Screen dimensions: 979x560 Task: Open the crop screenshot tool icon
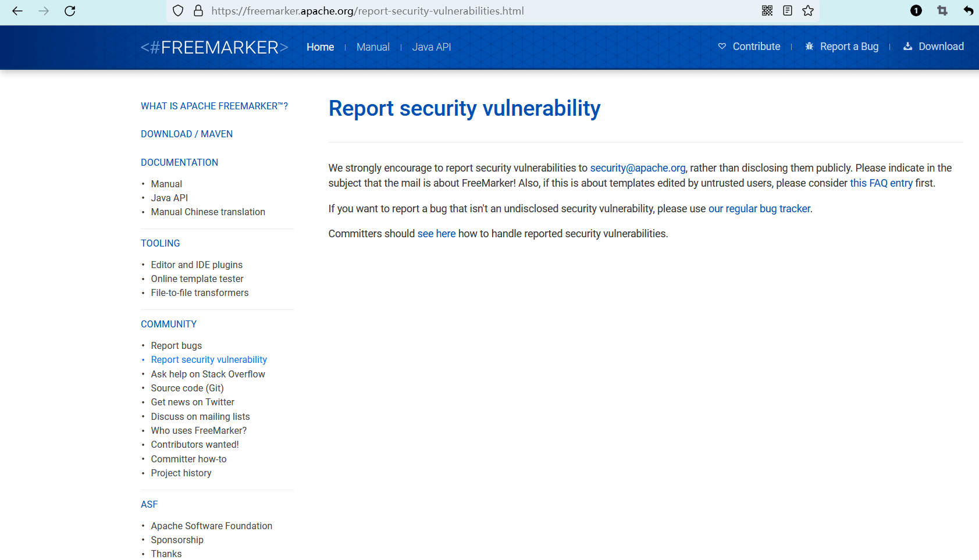pyautogui.click(x=942, y=10)
